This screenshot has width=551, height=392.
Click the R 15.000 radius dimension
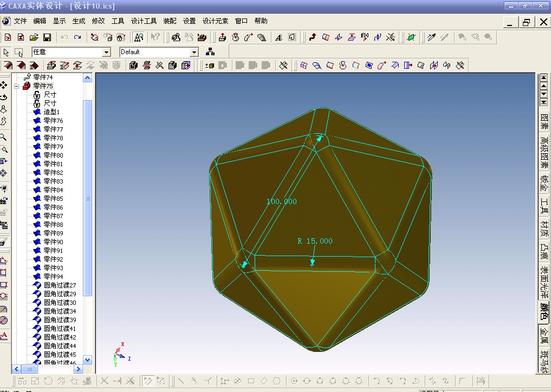pyautogui.click(x=315, y=241)
